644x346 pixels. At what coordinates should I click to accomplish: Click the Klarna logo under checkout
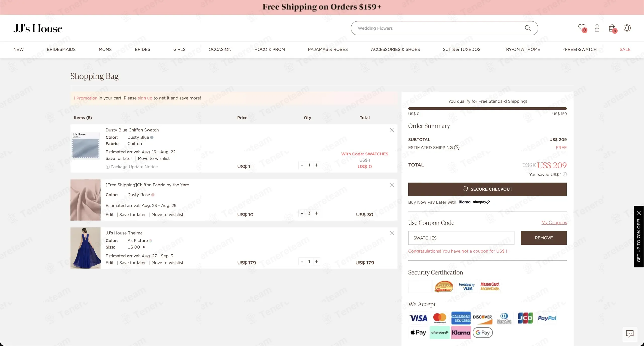click(464, 202)
